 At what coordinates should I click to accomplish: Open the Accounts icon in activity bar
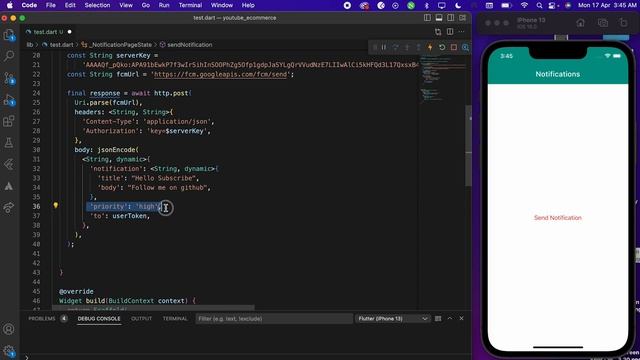coord(9,329)
